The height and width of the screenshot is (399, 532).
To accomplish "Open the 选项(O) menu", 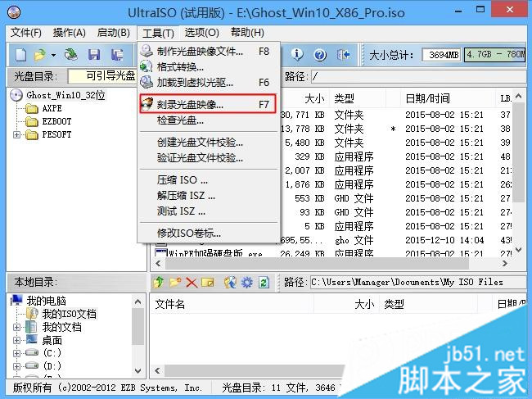I will 202,33.
